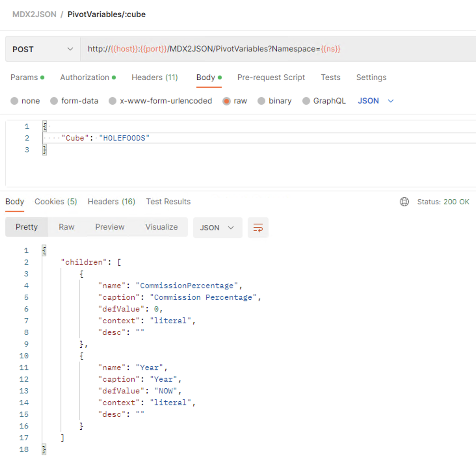The width and height of the screenshot is (476, 469).
Task: Select the response Body tab
Action: tap(15, 202)
